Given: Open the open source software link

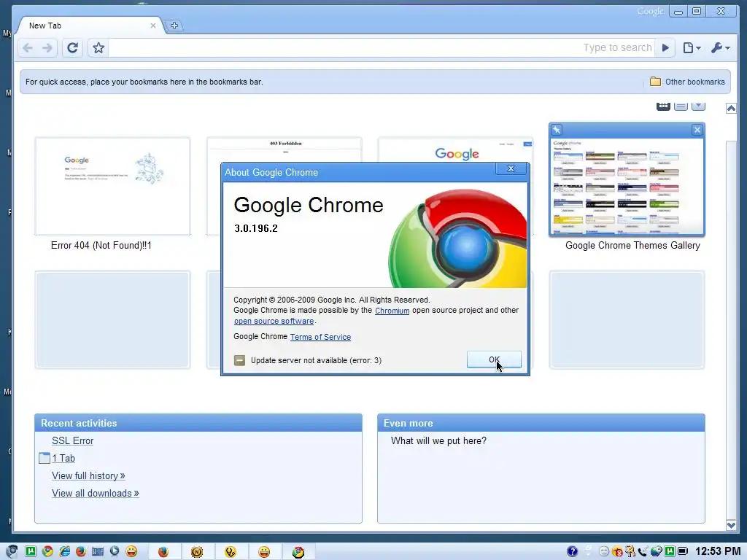Looking at the screenshot, I should [274, 321].
